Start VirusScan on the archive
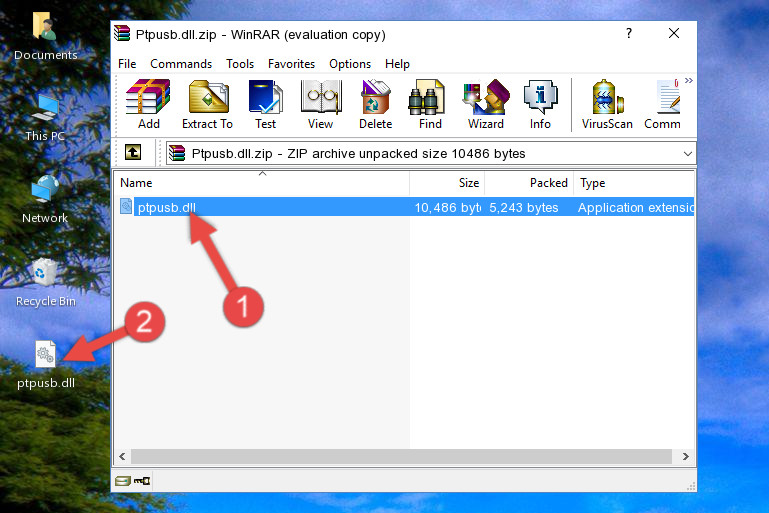The height and width of the screenshot is (513, 769). pos(607,104)
